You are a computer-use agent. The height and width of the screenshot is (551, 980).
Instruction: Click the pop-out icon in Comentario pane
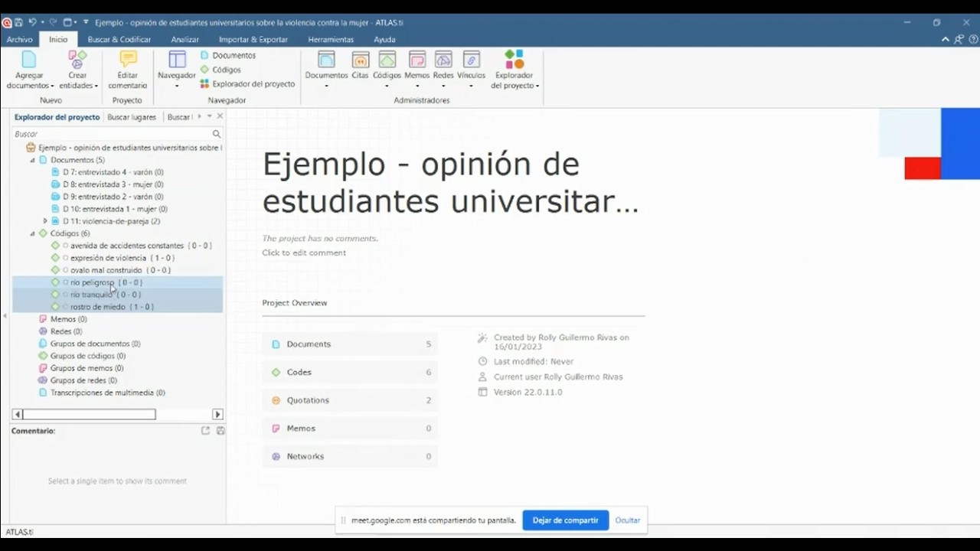click(205, 431)
